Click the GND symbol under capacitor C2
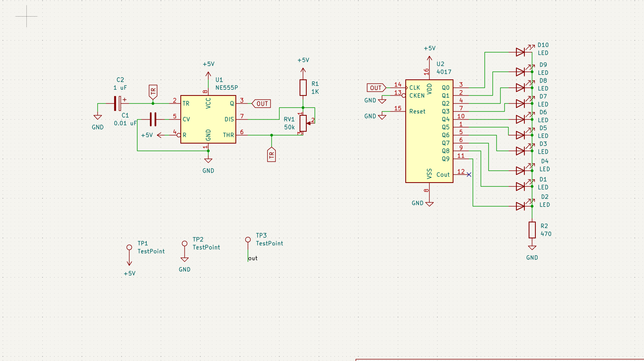 [x=98, y=117]
